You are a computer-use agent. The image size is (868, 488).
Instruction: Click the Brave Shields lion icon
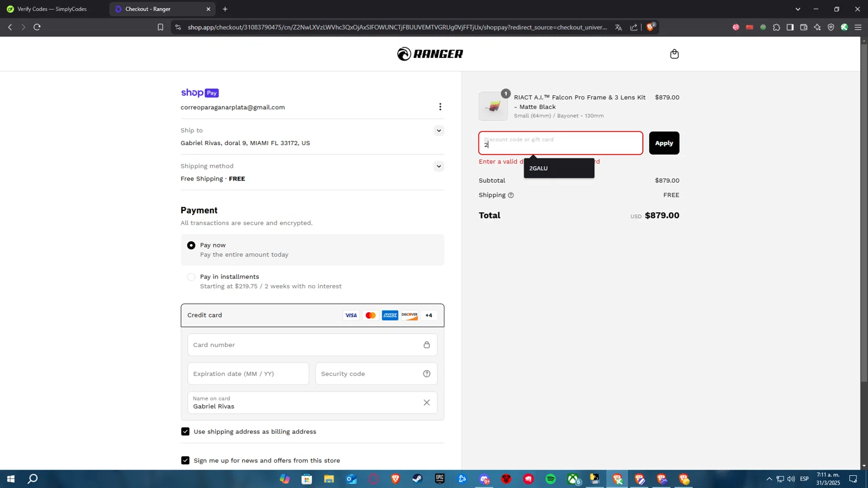[650, 27]
